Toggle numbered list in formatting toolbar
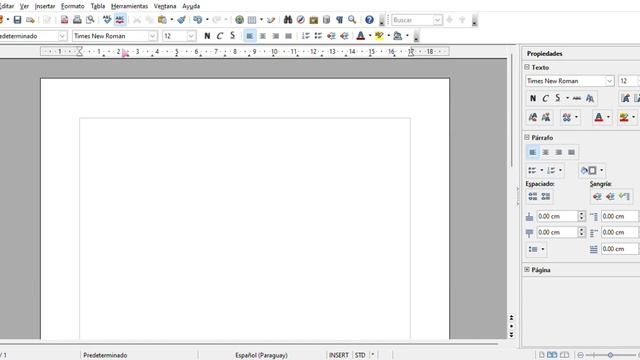640x360 pixels. (x=306, y=36)
